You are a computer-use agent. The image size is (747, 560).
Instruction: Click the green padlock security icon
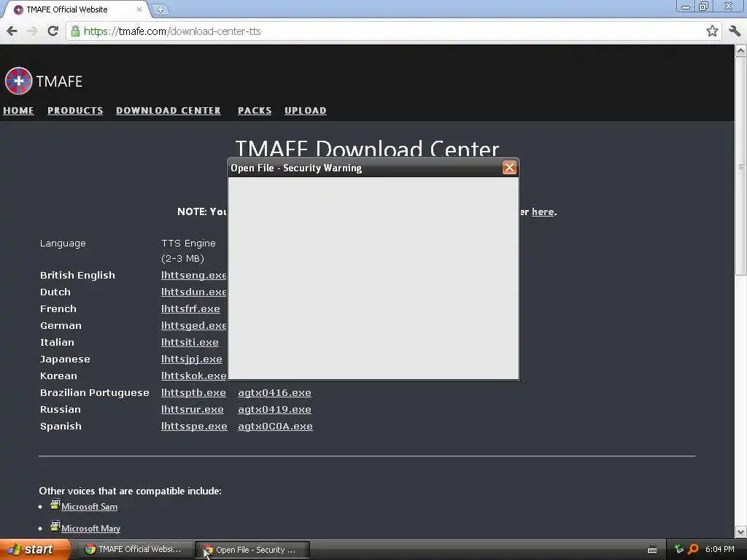75,31
